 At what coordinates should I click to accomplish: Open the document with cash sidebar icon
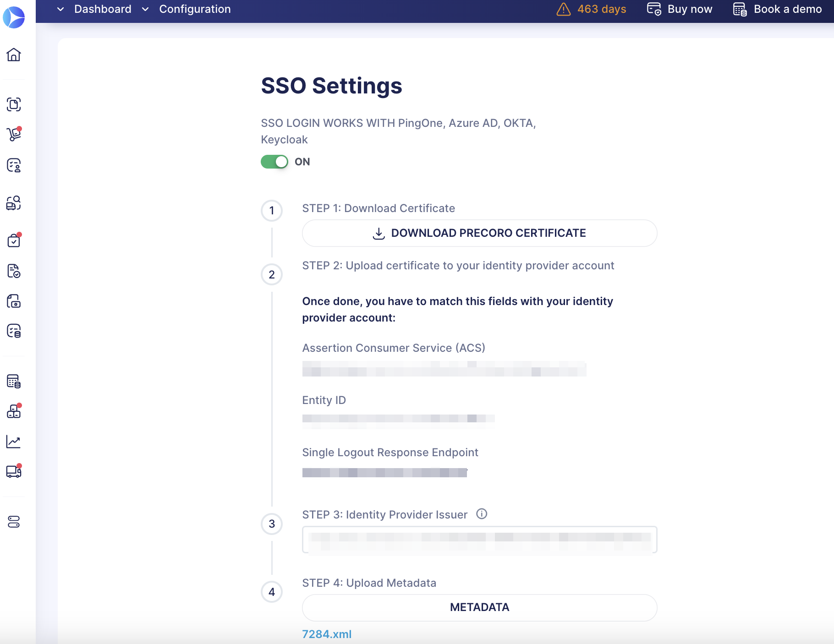[14, 301]
